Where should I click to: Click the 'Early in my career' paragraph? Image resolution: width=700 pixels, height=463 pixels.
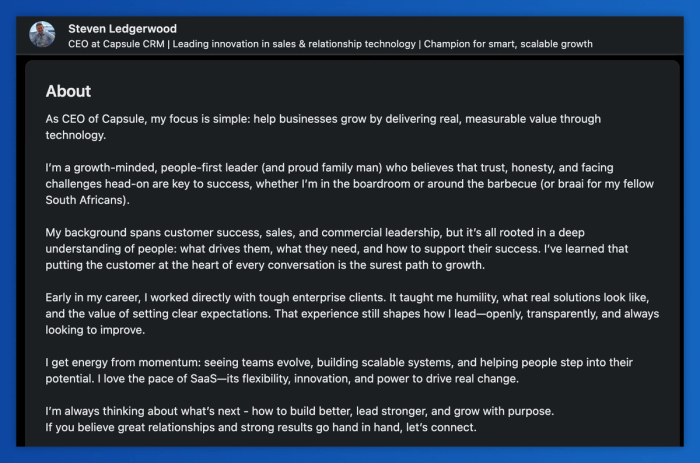[352, 313]
